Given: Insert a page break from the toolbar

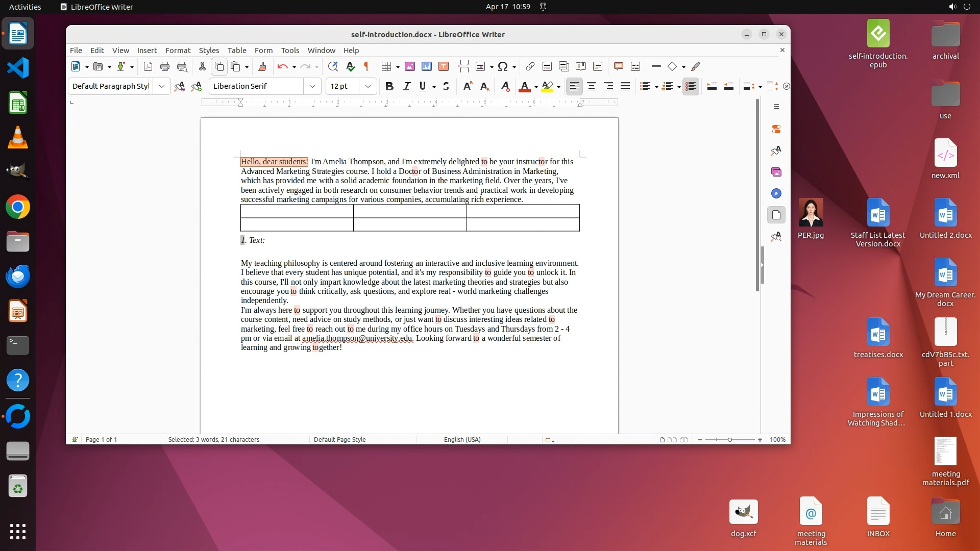Looking at the screenshot, I should coord(463,66).
